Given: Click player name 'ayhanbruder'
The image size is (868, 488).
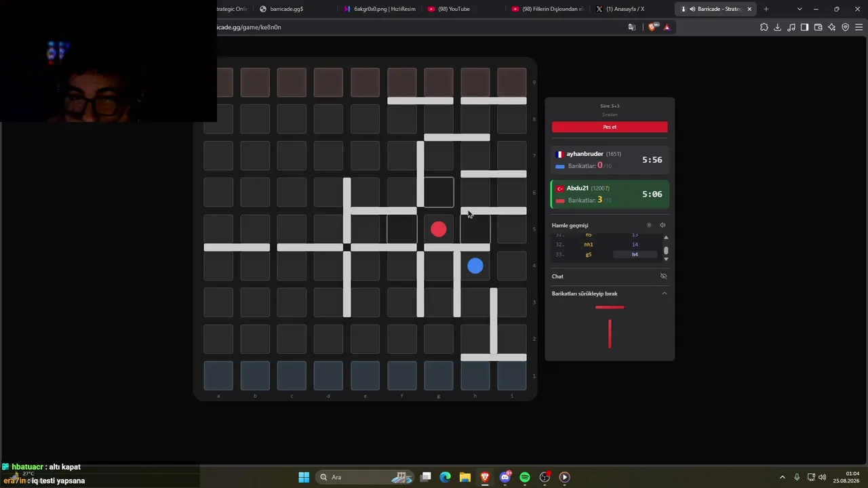Looking at the screenshot, I should 585,154.
